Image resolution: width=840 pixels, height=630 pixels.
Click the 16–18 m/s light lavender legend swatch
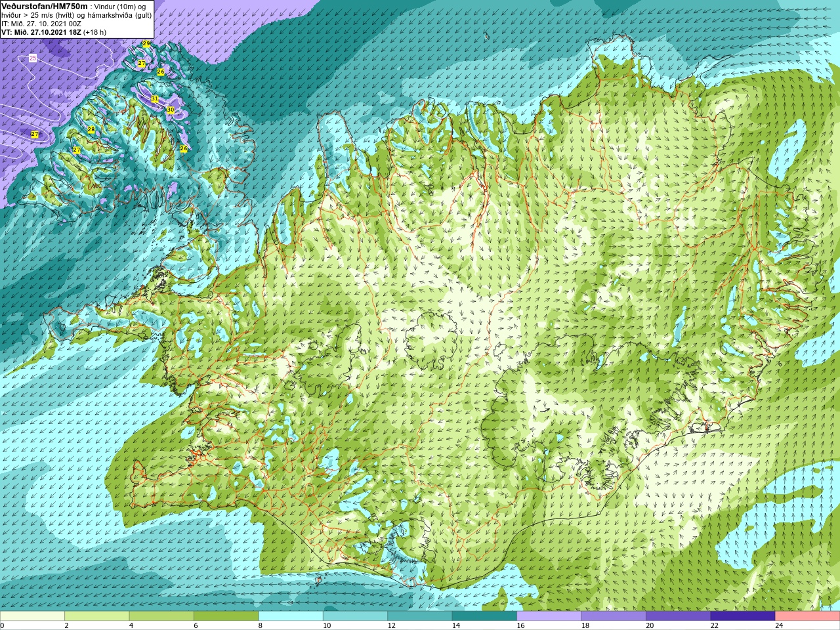549,616
